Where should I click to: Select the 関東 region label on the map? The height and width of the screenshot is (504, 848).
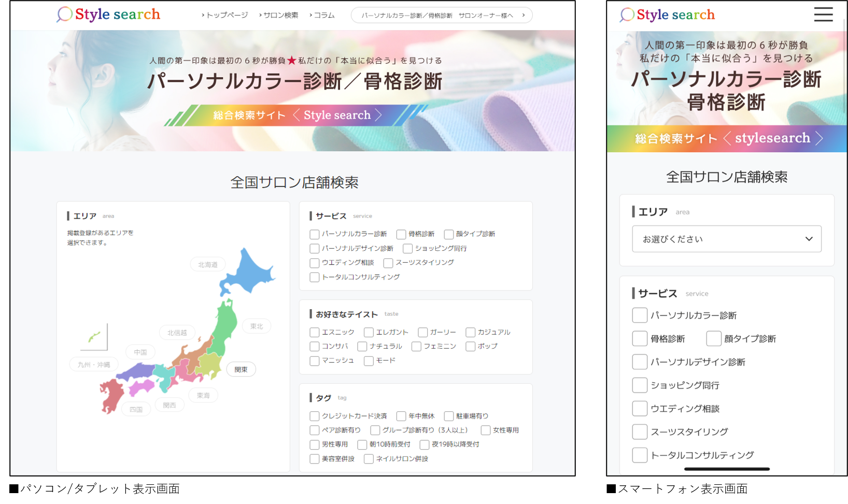click(241, 369)
